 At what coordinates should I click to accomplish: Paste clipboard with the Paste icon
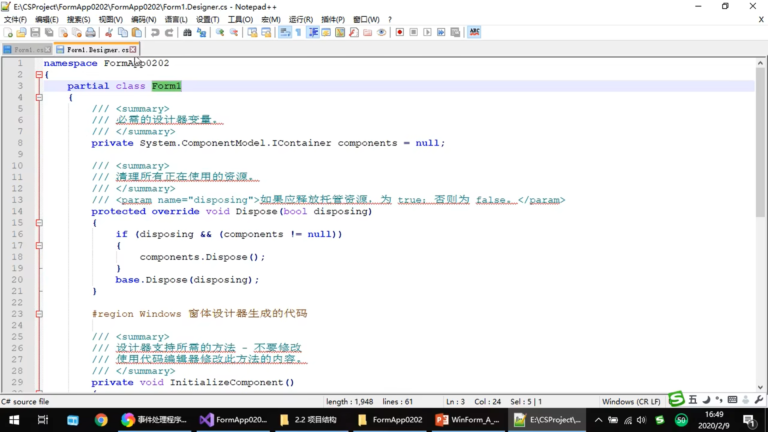[137, 32]
